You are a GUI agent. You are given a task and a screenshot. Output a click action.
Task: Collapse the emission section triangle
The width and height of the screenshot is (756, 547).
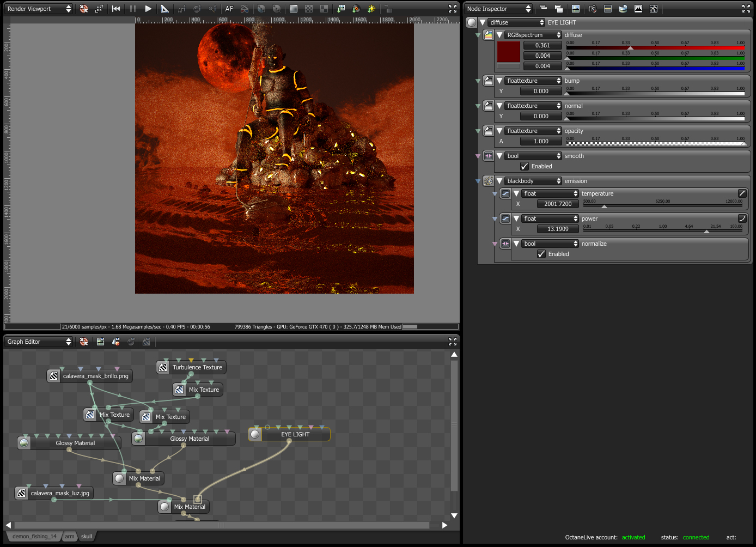point(499,181)
